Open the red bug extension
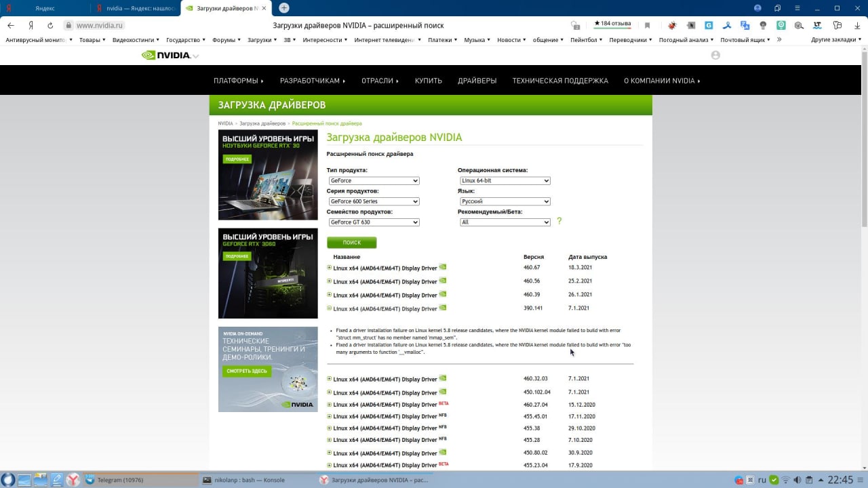868x488 pixels. tap(672, 25)
